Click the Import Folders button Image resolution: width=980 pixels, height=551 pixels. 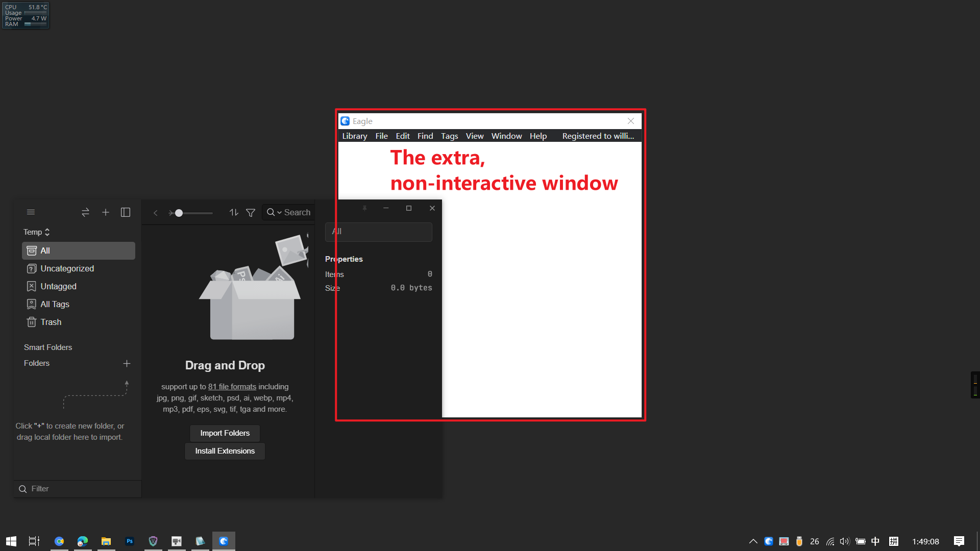pos(225,433)
